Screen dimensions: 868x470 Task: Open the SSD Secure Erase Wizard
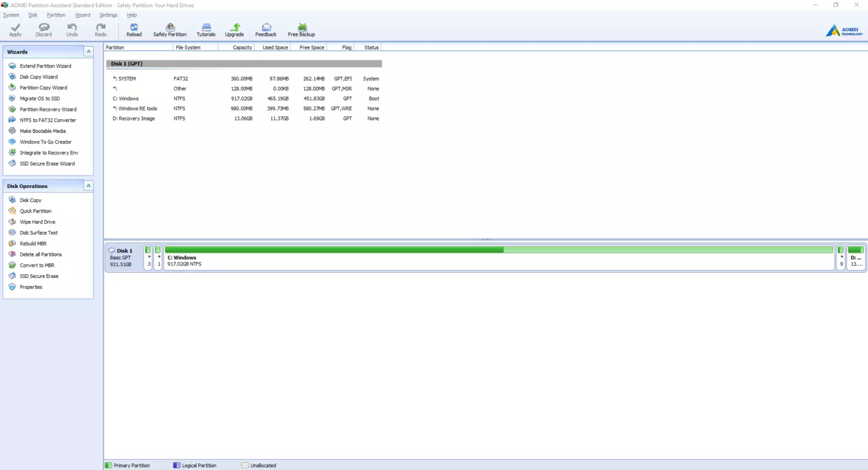(47, 164)
